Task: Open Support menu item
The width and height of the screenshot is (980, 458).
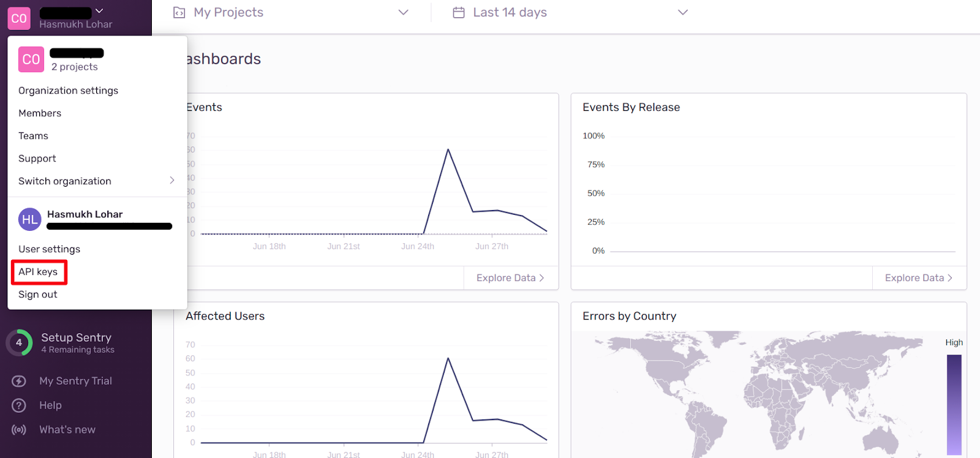Action: tap(37, 159)
